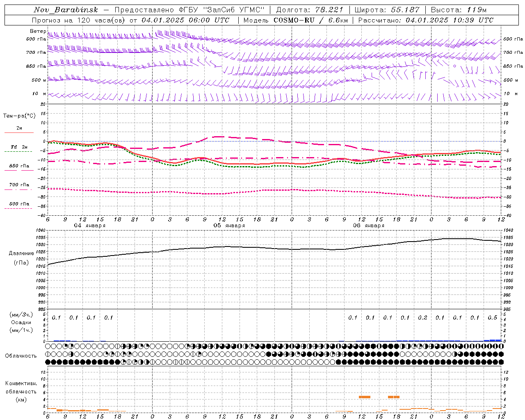
Task: Select the 'Осадки' precipitation label
Action: [21, 322]
